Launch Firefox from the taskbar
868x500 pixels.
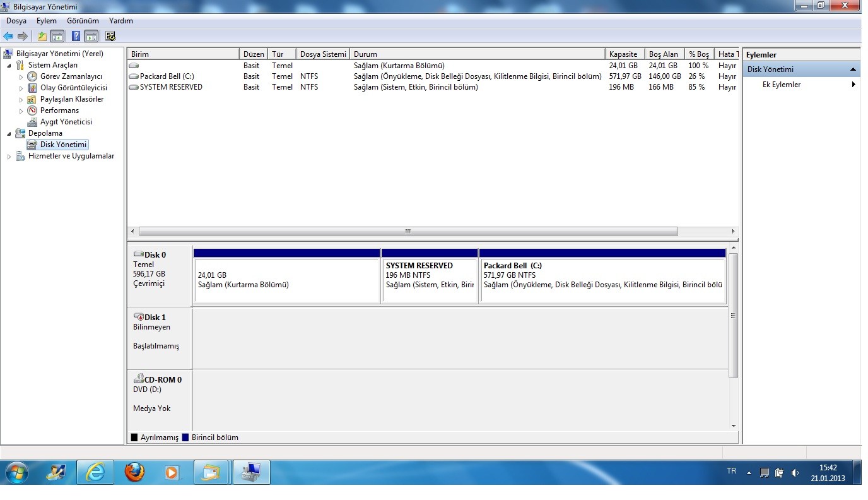click(134, 472)
